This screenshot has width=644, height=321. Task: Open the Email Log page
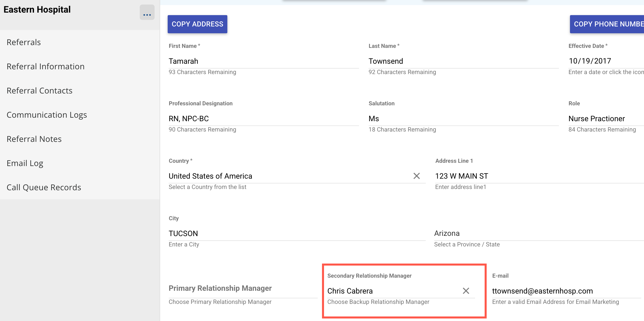coord(25,163)
